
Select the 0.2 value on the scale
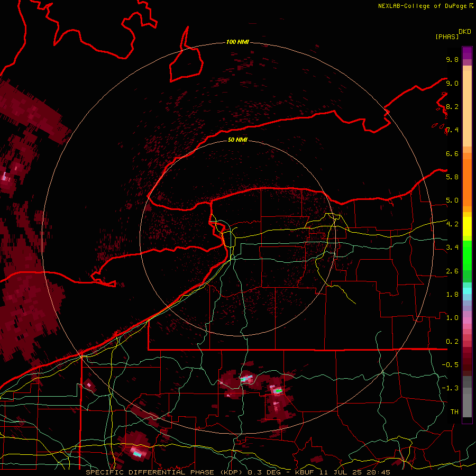452,342
